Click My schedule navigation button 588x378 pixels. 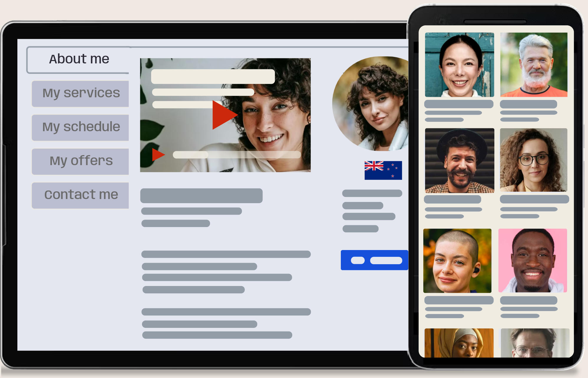(81, 126)
